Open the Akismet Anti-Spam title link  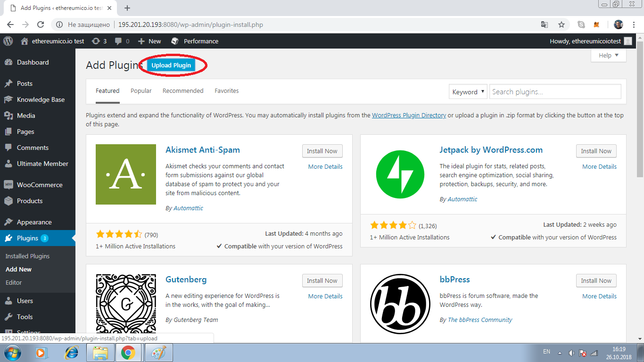[x=203, y=150]
